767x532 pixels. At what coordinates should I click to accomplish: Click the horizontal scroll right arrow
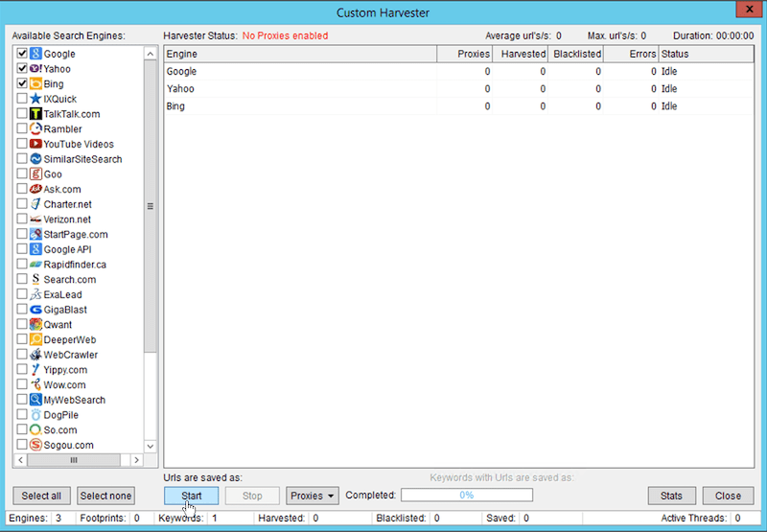coord(136,460)
